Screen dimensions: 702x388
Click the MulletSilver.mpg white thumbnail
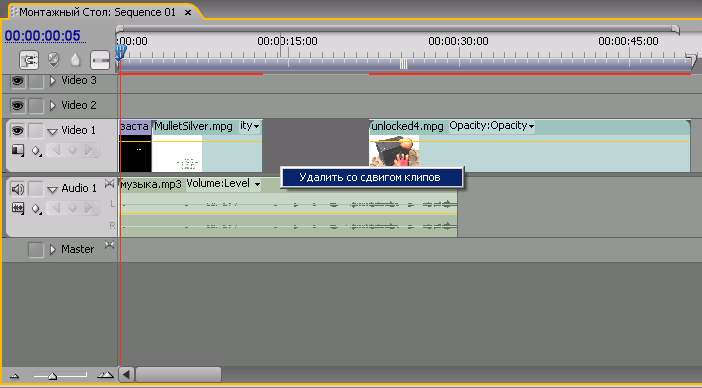coord(177,153)
